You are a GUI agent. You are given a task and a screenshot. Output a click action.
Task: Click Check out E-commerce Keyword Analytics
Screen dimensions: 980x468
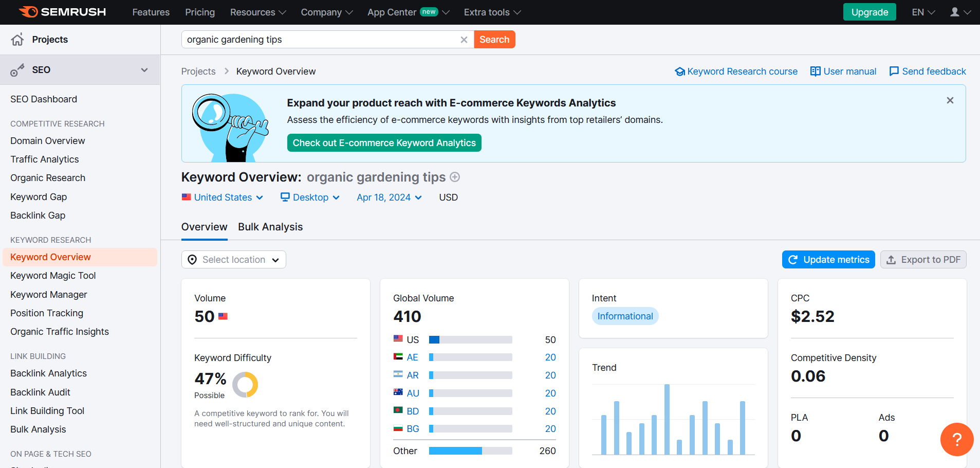pos(384,143)
